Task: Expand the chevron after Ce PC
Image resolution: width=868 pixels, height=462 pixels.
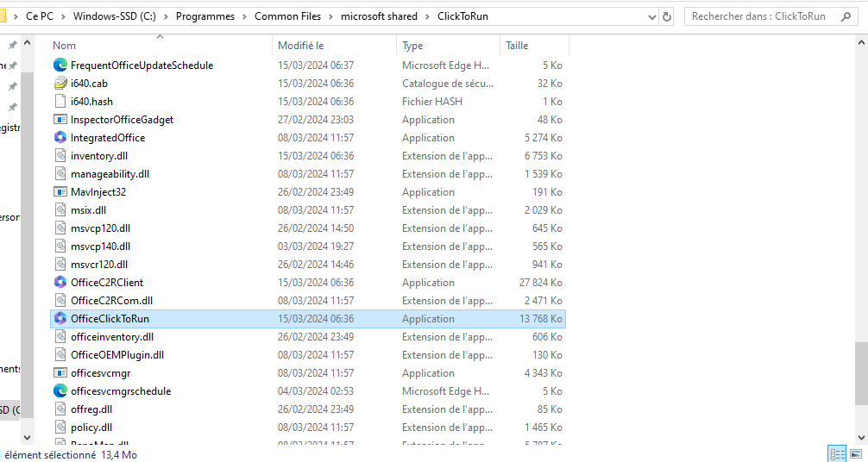Action: pos(64,16)
